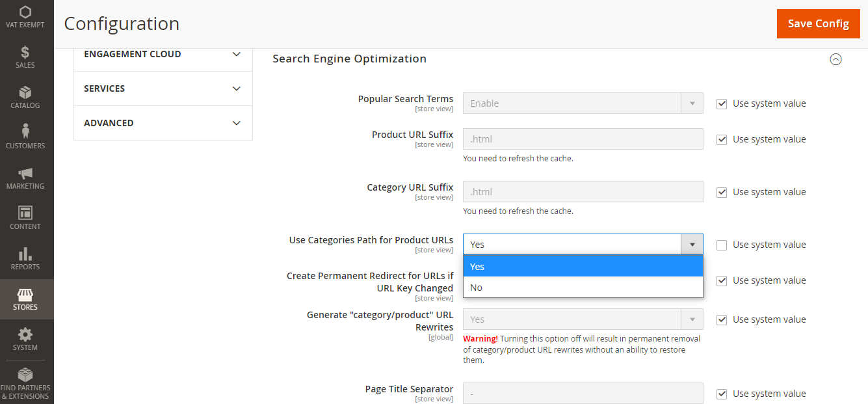Image resolution: width=868 pixels, height=404 pixels.
Task: Select the Marketing megaphone icon
Action: coord(25,173)
